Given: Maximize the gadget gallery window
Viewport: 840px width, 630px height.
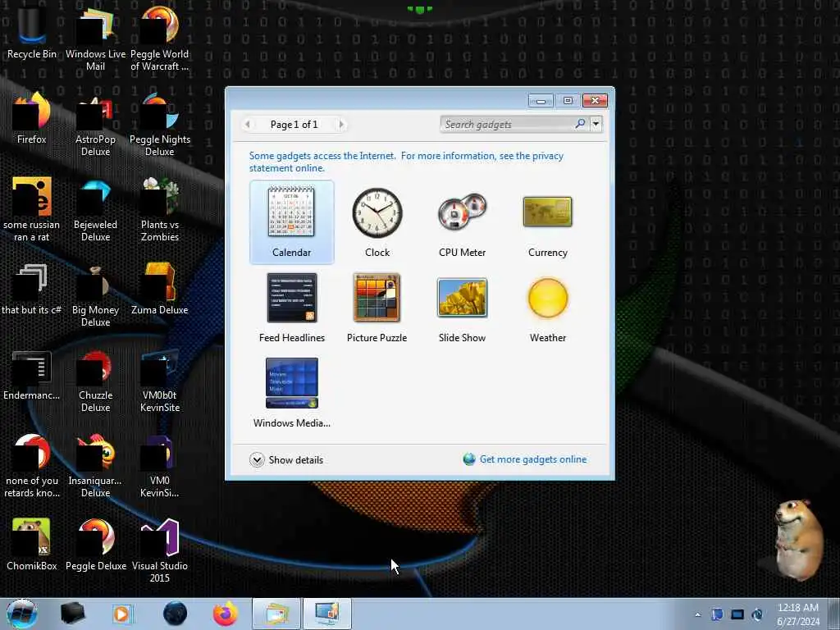Looking at the screenshot, I should 568,101.
